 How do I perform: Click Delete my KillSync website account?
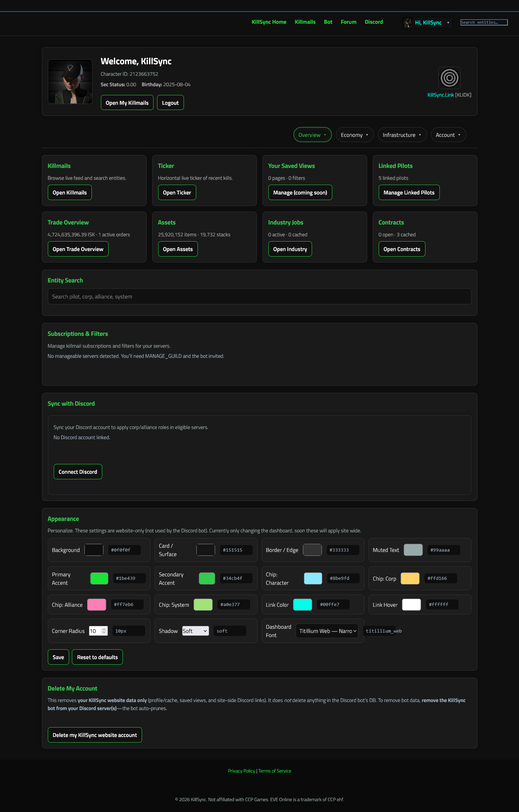[95, 735]
